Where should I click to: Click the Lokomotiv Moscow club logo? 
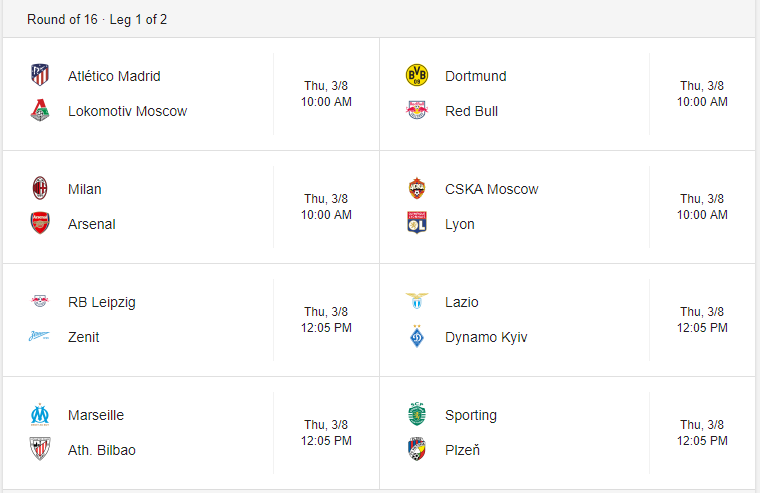coord(40,111)
